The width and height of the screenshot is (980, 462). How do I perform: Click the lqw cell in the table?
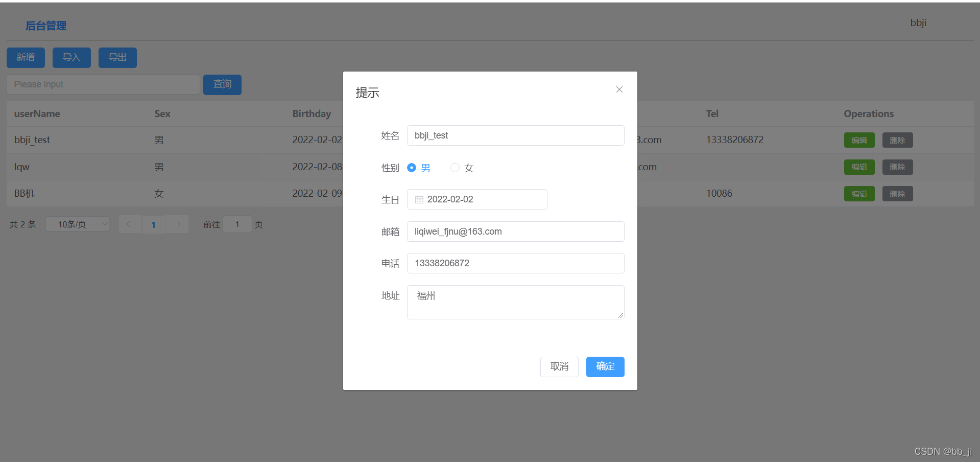coord(22,167)
